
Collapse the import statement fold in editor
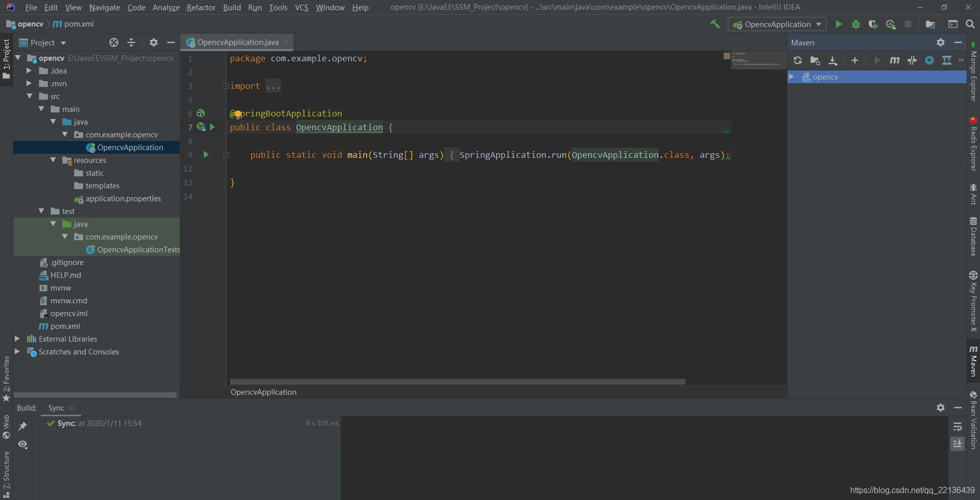[225, 86]
